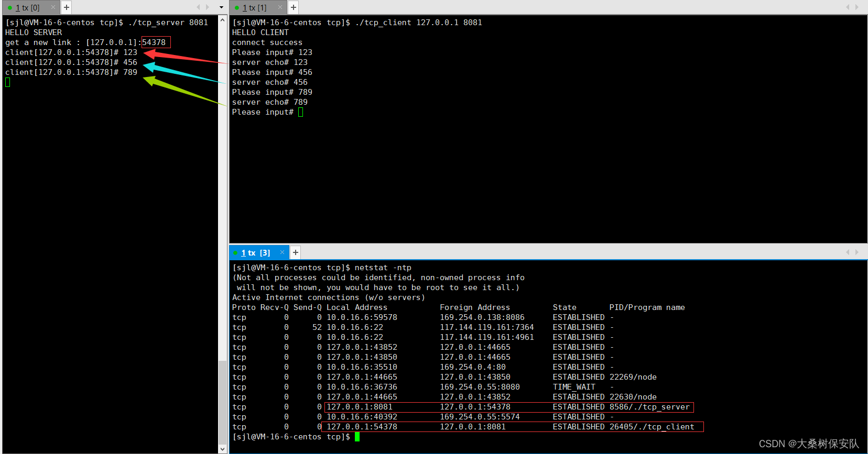
Task: Click the 'server echo# 789' line
Action: pyautogui.click(x=270, y=102)
